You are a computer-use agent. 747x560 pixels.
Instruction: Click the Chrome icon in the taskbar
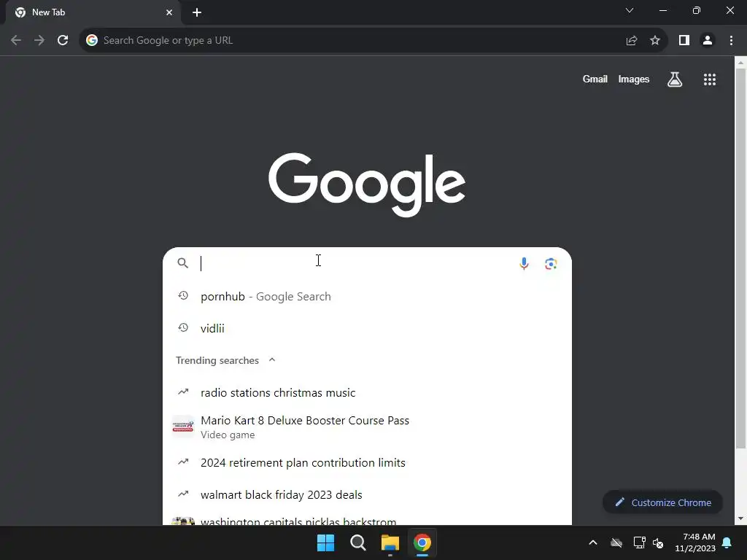[x=422, y=542]
